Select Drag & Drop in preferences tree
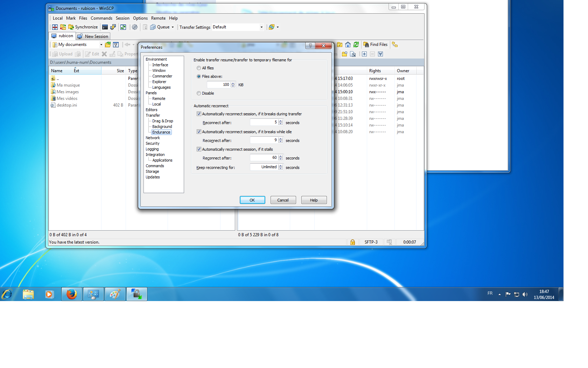588x368 pixels. pyautogui.click(x=162, y=121)
